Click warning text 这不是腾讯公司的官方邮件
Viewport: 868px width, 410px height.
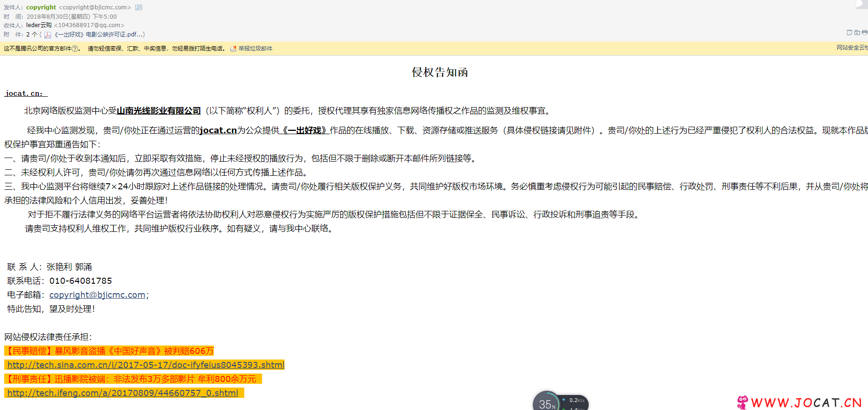pos(37,49)
